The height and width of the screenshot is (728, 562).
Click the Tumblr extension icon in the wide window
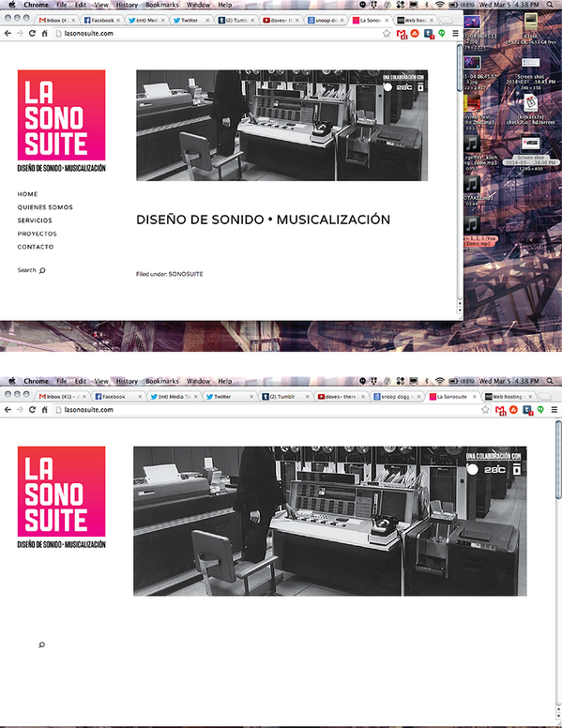click(527, 410)
